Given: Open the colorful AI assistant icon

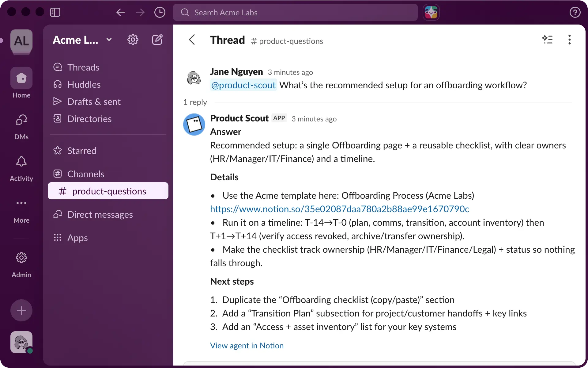Looking at the screenshot, I should [x=431, y=12].
